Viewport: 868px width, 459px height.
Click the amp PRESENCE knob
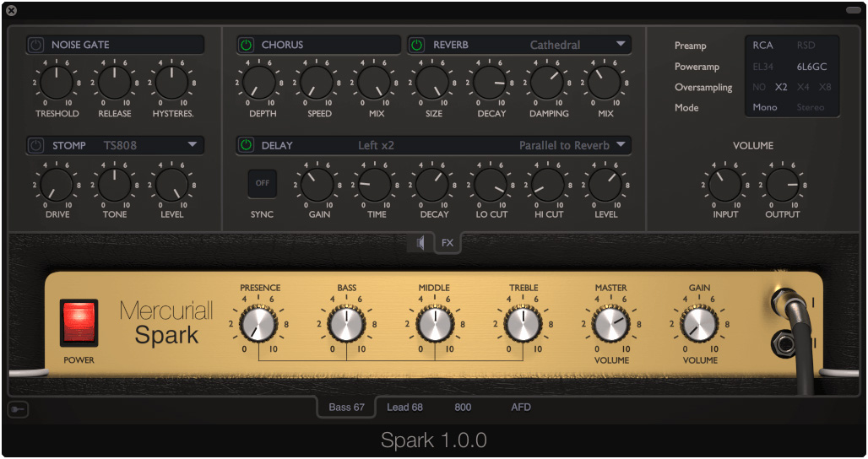tap(258, 324)
